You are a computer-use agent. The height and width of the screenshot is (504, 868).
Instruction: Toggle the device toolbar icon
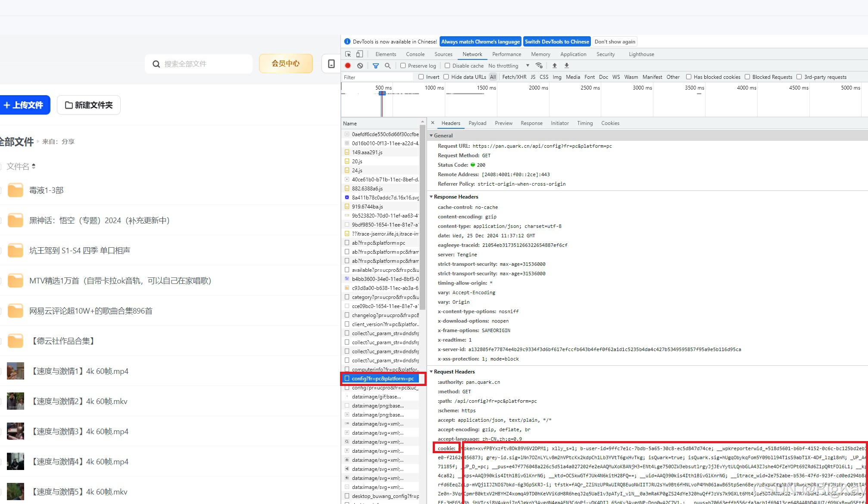[359, 54]
